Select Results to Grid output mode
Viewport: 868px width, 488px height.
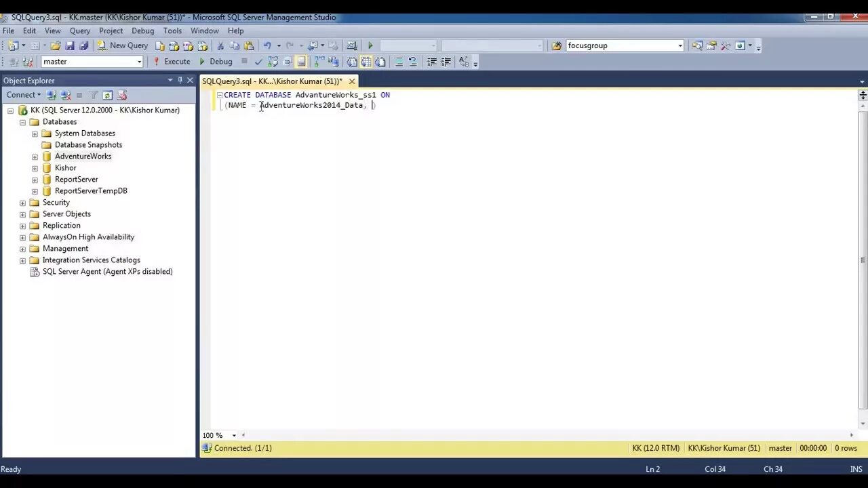(x=366, y=62)
